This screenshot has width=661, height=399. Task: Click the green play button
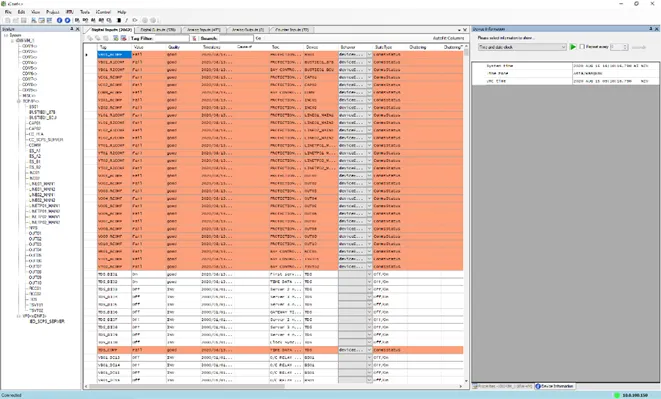click(x=573, y=47)
